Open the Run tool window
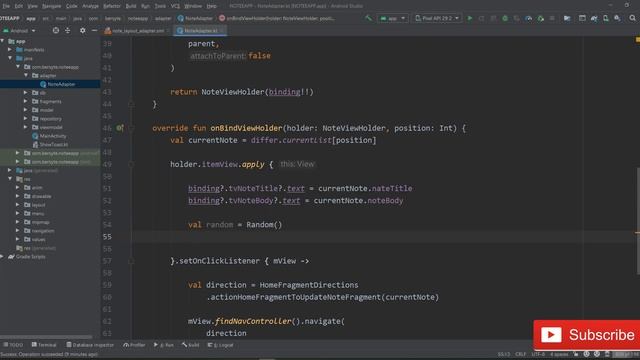The image size is (640, 360). pos(164,345)
